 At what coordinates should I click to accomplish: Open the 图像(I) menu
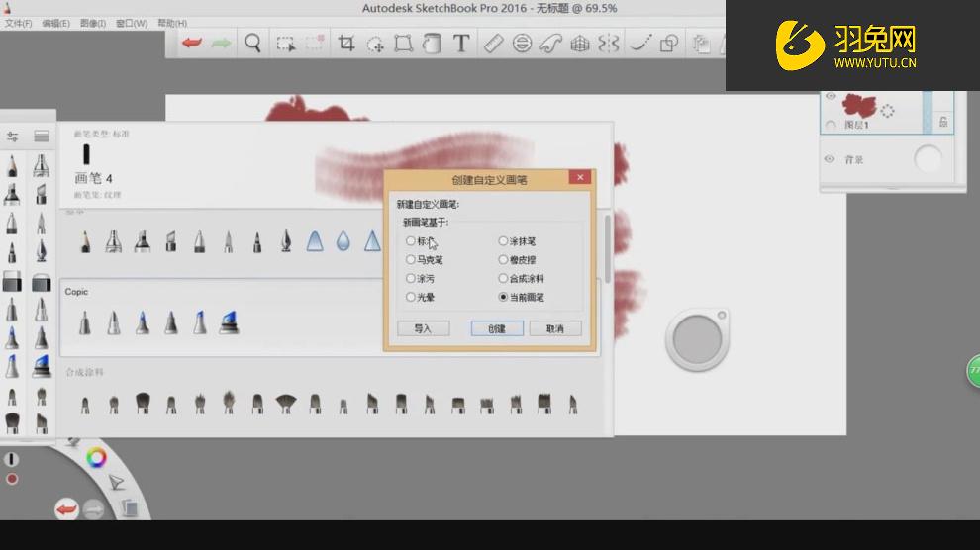(x=93, y=23)
